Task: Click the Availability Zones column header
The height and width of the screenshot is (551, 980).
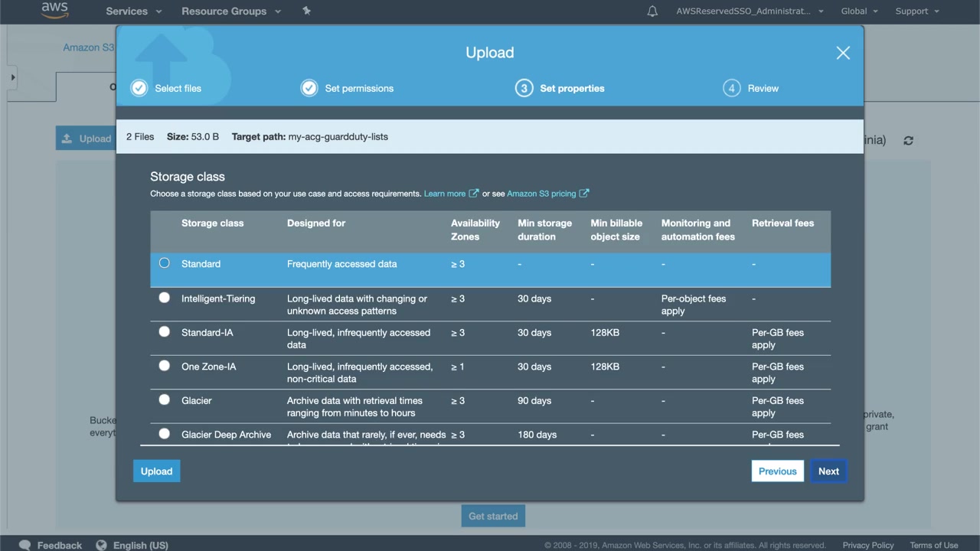Action: [475, 230]
